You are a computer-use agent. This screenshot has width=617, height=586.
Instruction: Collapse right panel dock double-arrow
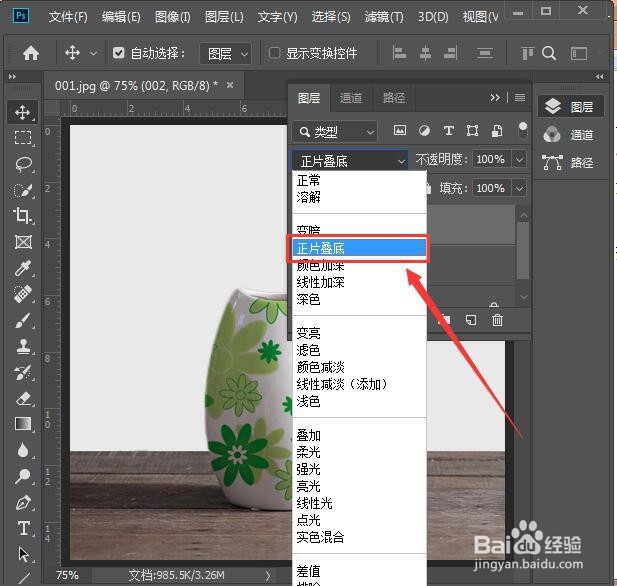[x=600, y=77]
